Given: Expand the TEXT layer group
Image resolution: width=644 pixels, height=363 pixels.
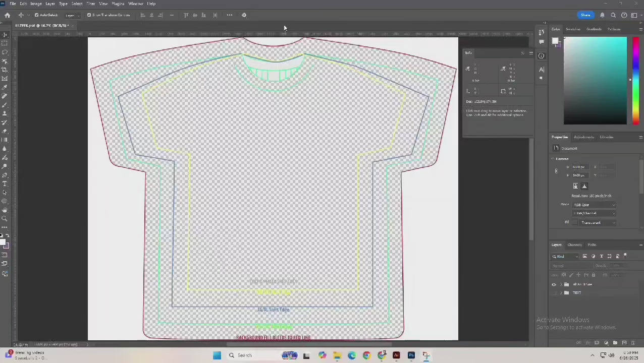Looking at the screenshot, I should pyautogui.click(x=561, y=293).
